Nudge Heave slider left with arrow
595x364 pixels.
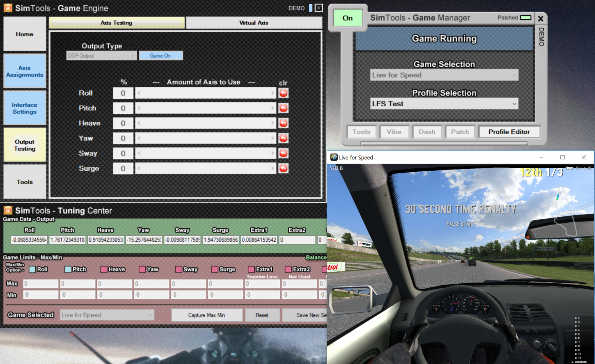coord(139,123)
